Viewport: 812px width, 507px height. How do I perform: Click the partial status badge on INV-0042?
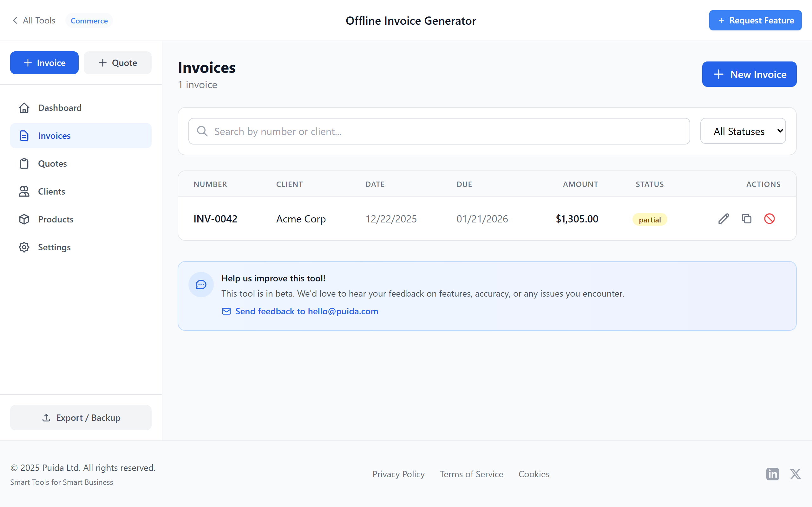[649, 219]
